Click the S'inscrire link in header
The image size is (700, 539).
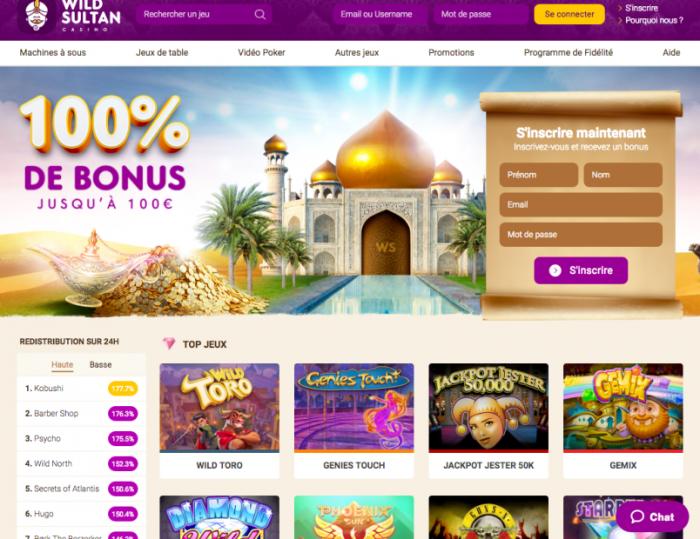pyautogui.click(x=641, y=8)
